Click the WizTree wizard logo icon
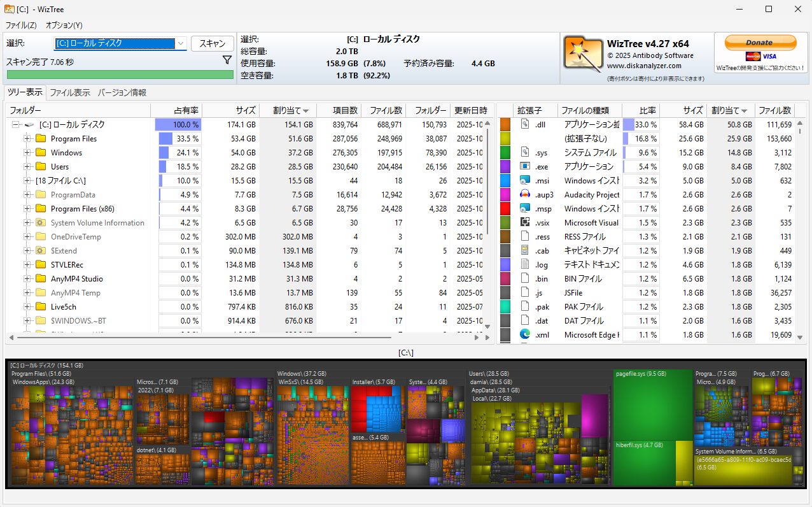812x507 pixels. (583, 55)
